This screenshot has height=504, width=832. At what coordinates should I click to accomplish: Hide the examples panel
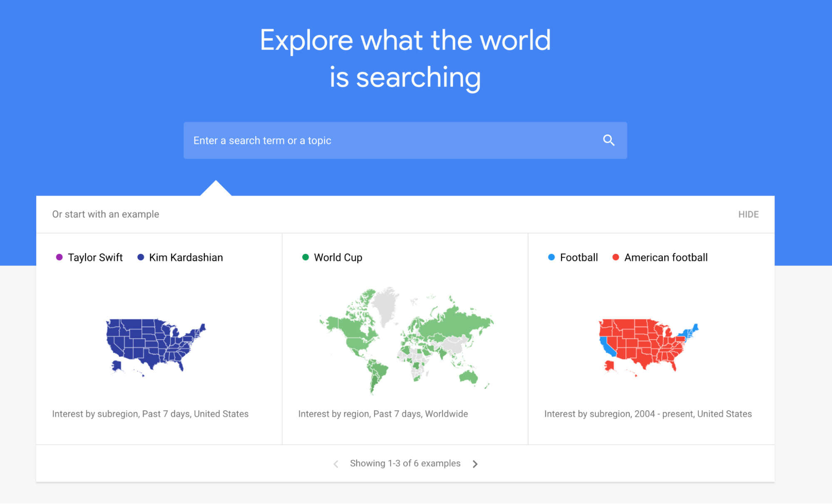(748, 214)
